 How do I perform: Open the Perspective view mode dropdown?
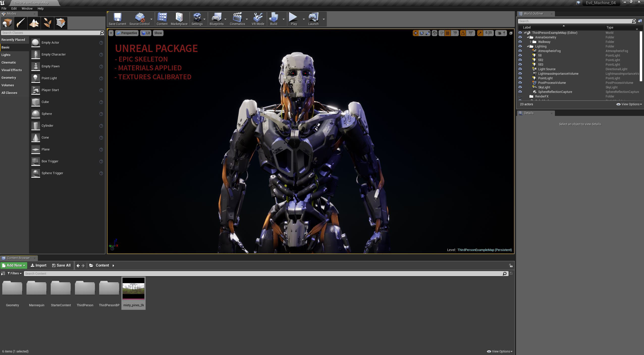coord(127,33)
